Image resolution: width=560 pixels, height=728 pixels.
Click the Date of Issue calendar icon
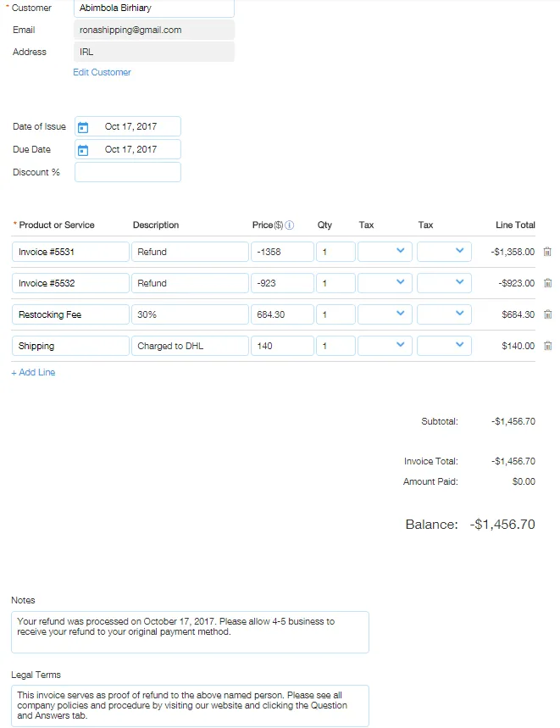pyautogui.click(x=83, y=127)
